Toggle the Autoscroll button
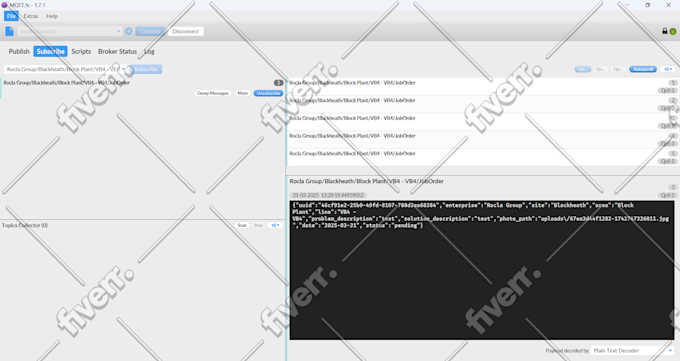The width and height of the screenshot is (680, 361). point(643,69)
